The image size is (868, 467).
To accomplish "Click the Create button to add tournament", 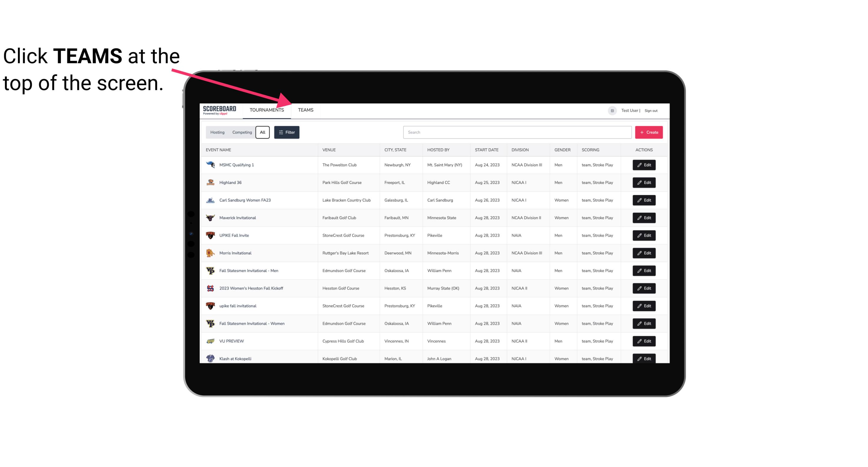I will 648,132.
